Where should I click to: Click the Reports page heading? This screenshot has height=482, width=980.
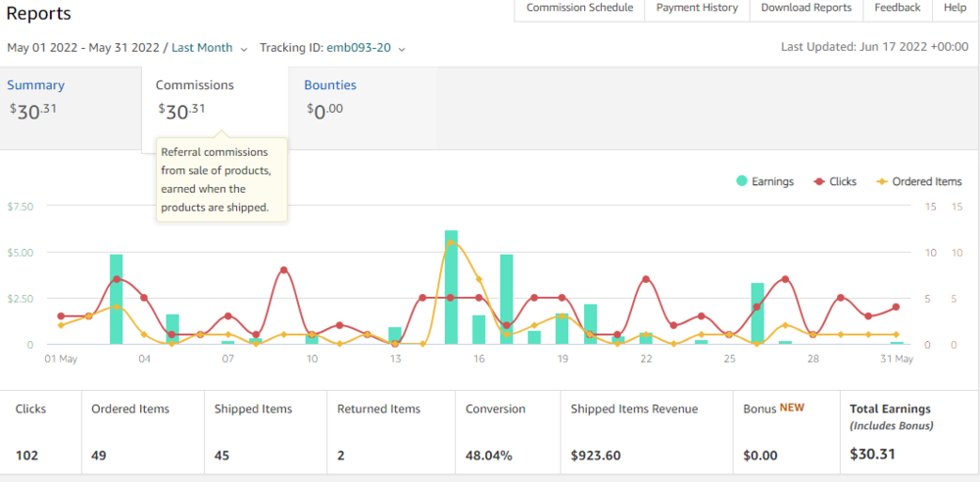click(x=39, y=13)
